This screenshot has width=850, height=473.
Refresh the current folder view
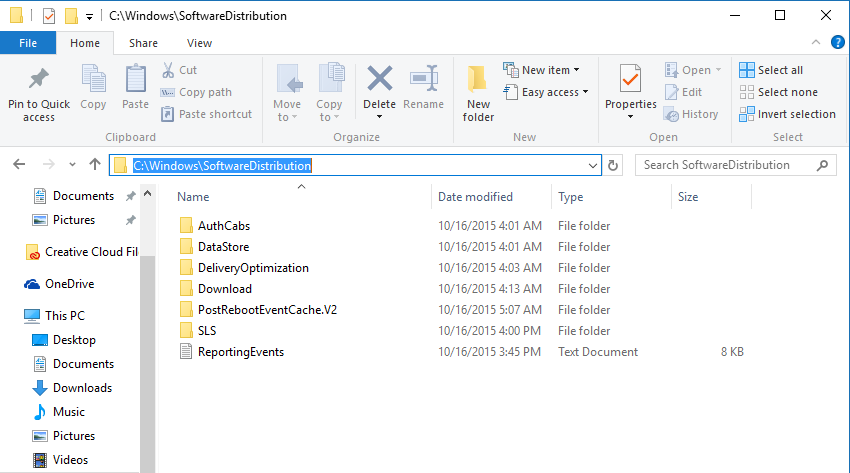coord(614,165)
